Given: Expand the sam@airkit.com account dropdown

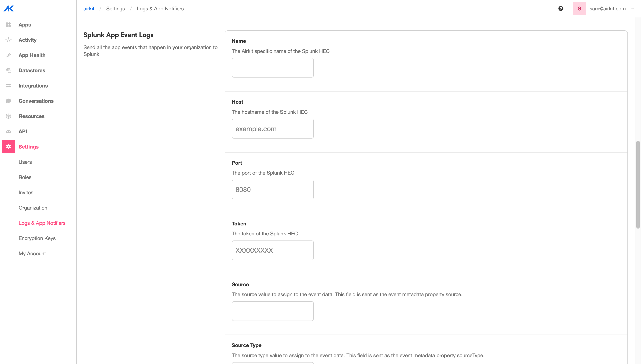Looking at the screenshot, I should pos(632,8).
